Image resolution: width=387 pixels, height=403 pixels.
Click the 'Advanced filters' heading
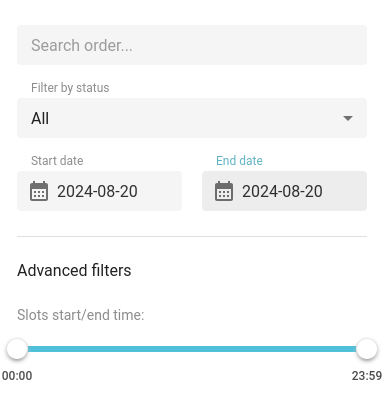74,270
